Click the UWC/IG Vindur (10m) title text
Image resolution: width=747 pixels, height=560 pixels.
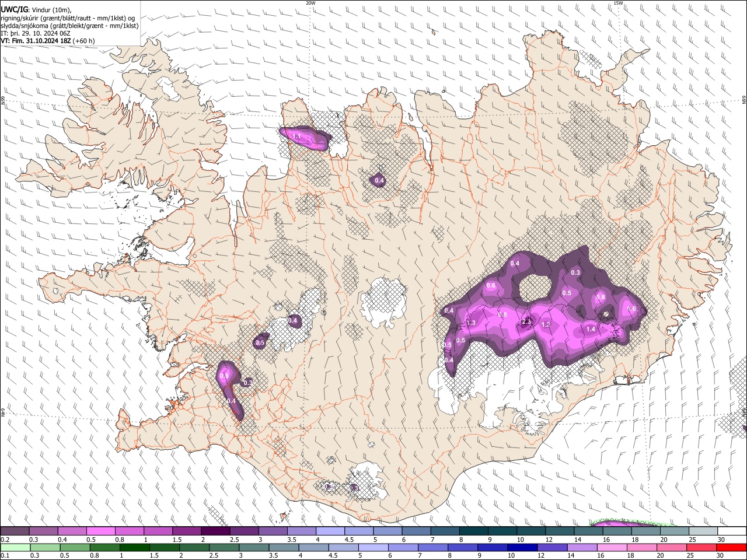(x=36, y=10)
